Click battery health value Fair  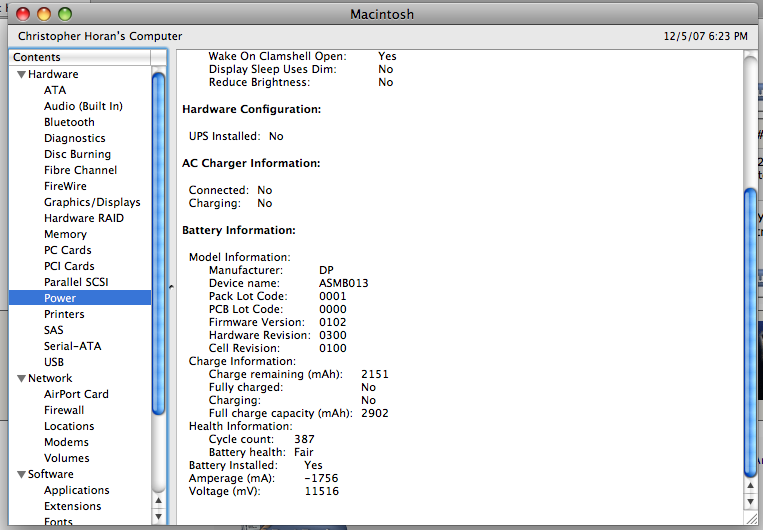[304, 452]
